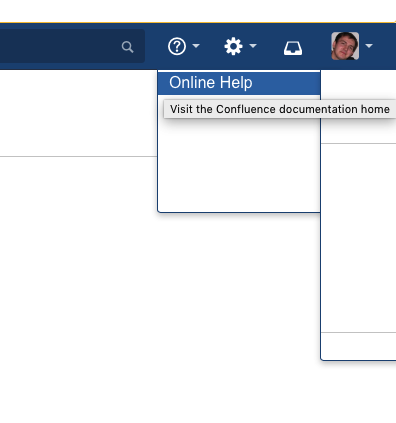The width and height of the screenshot is (396, 423).
Task: Expand the arrow beside the Help icon
Action: pyautogui.click(x=196, y=46)
